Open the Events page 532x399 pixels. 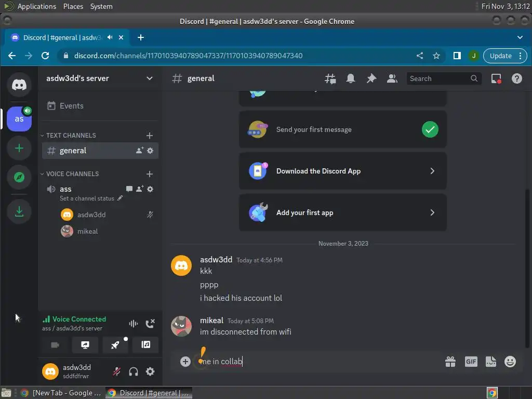(100, 106)
